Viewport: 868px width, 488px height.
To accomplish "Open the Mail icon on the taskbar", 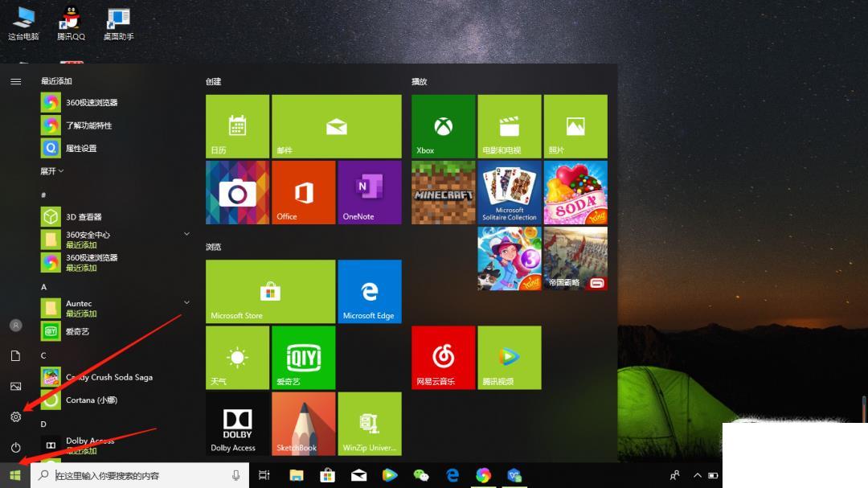I will pyautogui.click(x=358, y=475).
